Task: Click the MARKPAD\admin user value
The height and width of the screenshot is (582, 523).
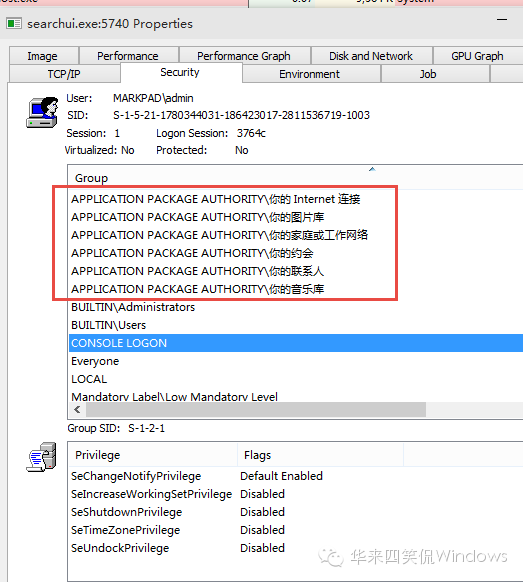Action: point(153,98)
